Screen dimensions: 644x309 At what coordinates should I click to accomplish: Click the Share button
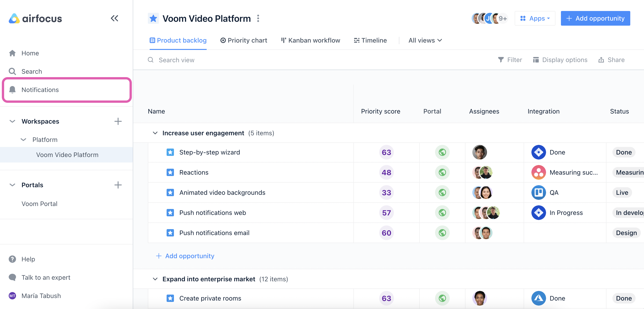click(611, 60)
